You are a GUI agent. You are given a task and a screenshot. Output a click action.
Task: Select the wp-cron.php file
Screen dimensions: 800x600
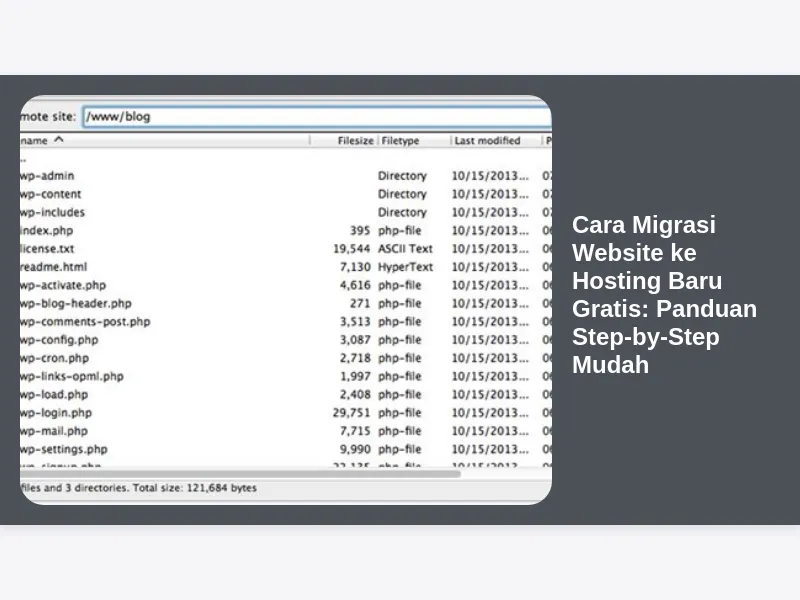pos(54,358)
